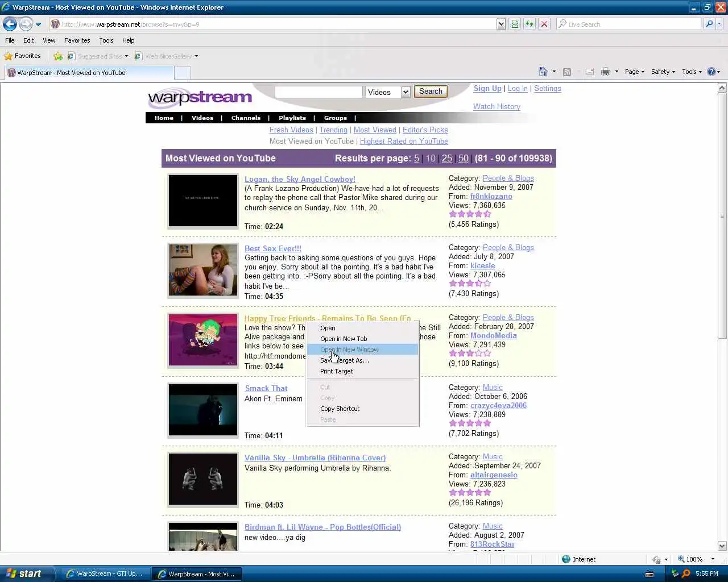This screenshot has width=728, height=582.
Task: Open the Videos search type dropdown
Action: (x=388, y=92)
